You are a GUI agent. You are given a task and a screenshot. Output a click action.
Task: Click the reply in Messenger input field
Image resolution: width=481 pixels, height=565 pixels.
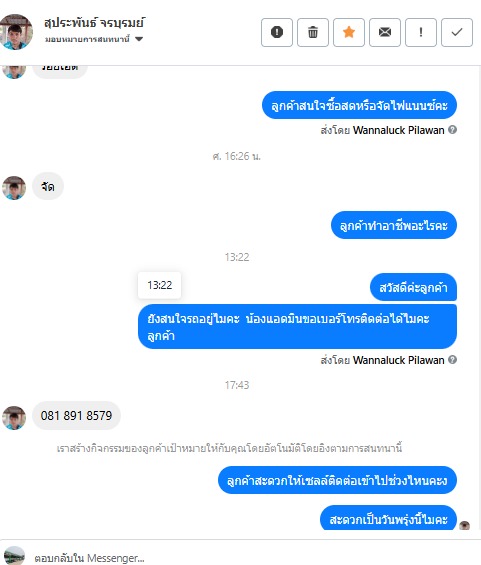252,558
